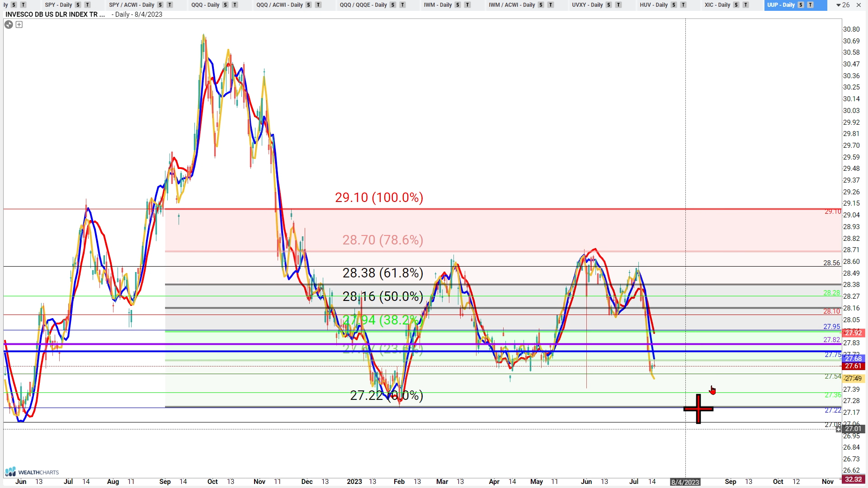
Task: Click the S icon on QQQ / QQQE tab
Action: (393, 5)
